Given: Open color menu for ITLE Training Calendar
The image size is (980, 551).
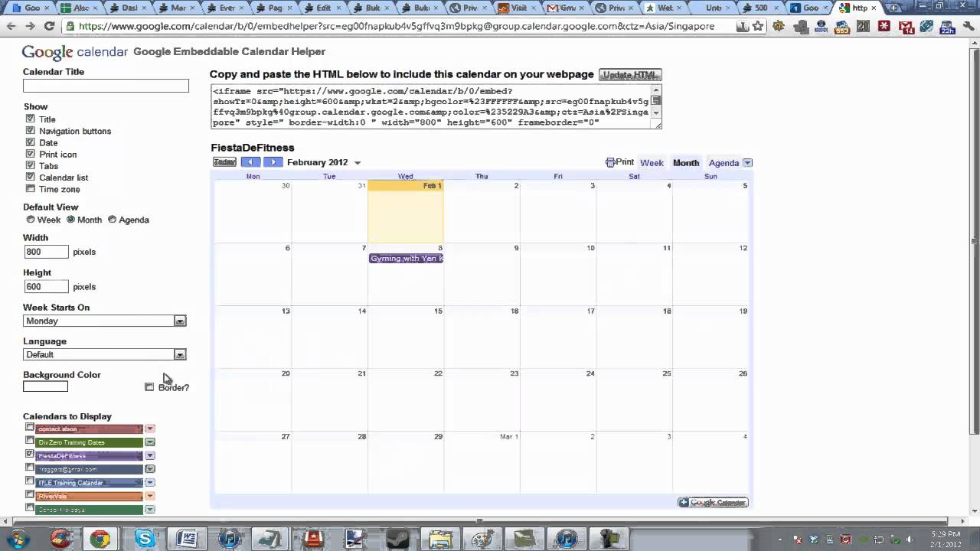Looking at the screenshot, I should pos(150,482).
